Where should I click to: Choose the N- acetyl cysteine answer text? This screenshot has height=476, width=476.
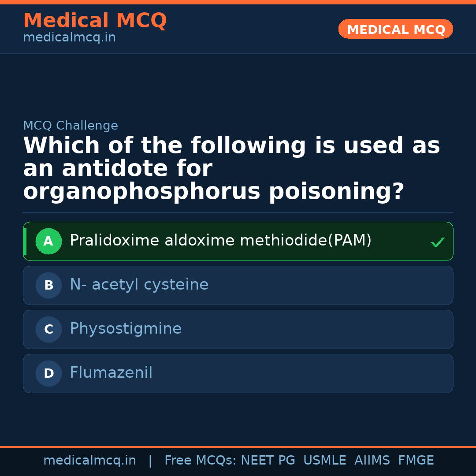(139, 285)
